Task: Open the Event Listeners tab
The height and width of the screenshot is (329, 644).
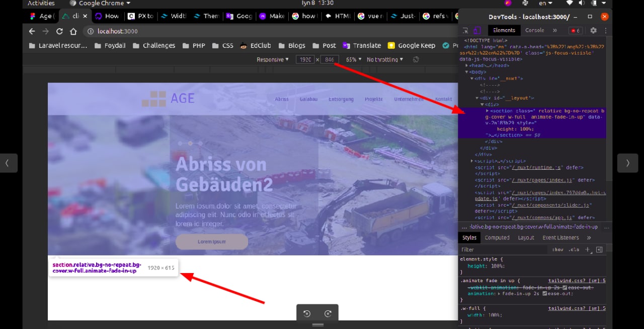Action: point(560,237)
